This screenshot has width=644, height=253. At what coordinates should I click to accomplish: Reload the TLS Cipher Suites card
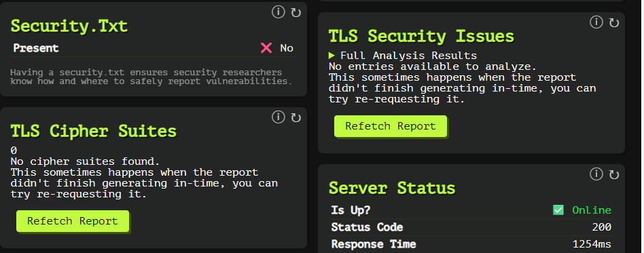click(296, 118)
